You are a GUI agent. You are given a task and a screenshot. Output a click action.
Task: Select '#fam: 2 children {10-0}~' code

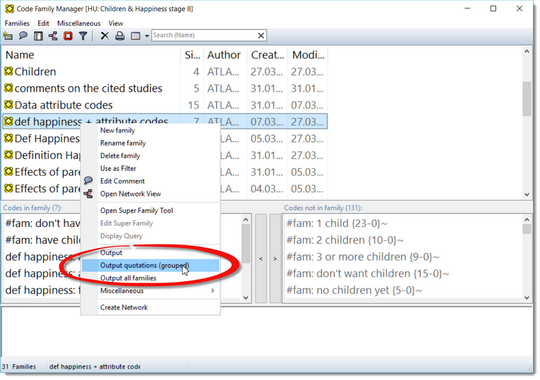(x=345, y=240)
